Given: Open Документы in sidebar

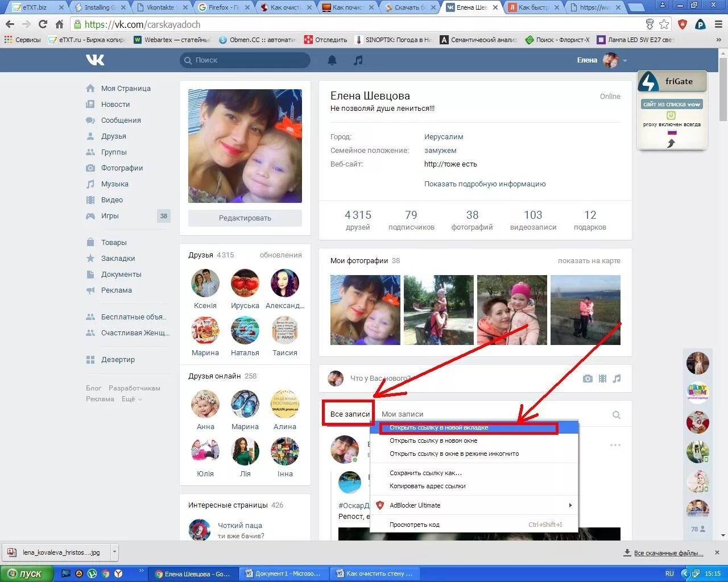Looking at the screenshot, I should tap(121, 275).
